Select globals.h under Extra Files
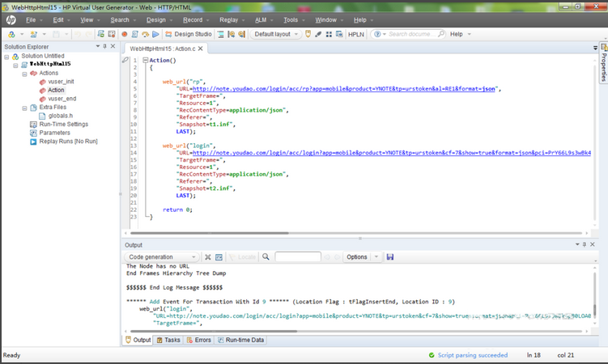 61,116
